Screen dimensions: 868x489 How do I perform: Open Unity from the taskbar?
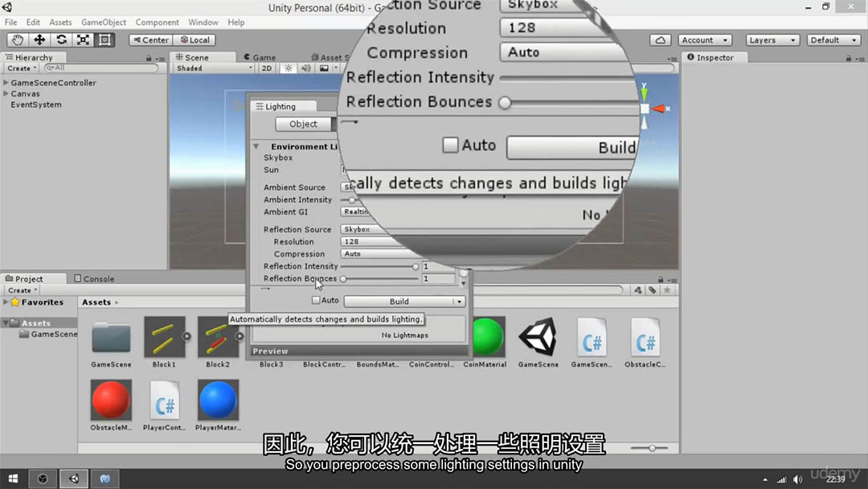point(74,479)
